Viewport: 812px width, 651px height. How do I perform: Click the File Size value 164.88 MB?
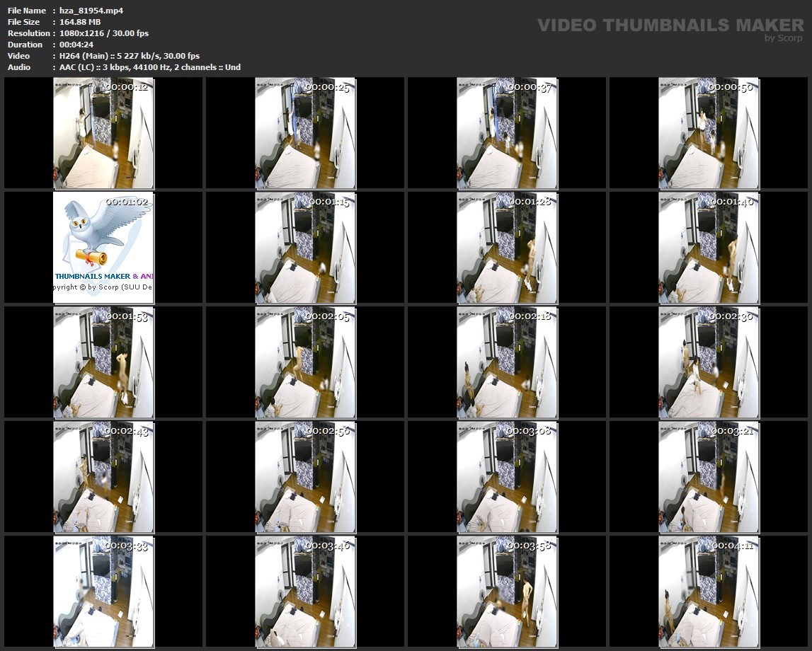(x=80, y=22)
